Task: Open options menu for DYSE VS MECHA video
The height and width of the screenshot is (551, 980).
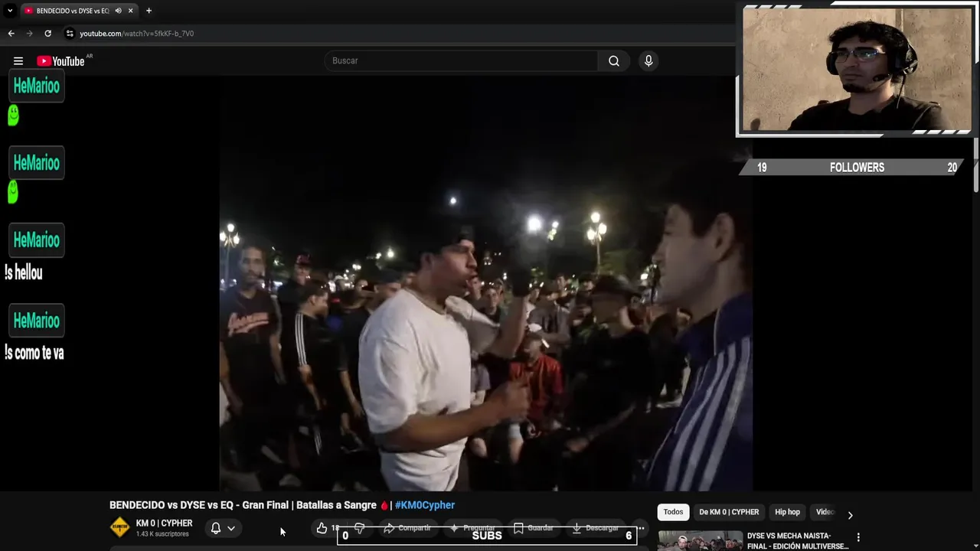Action: pos(858,537)
